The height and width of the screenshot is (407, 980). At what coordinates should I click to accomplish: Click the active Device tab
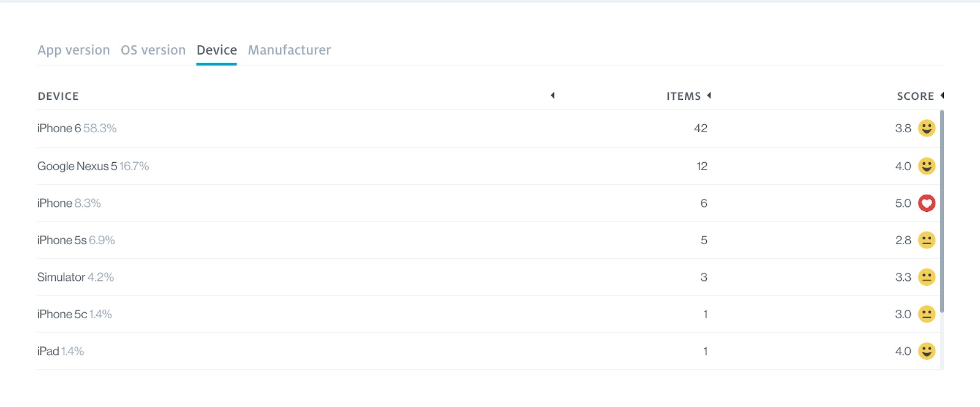click(x=216, y=50)
